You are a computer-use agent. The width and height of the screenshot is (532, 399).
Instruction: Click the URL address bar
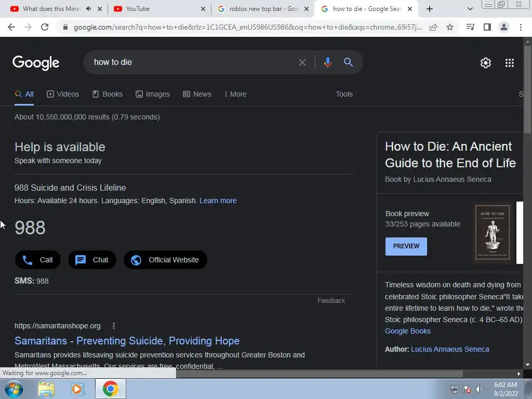click(x=247, y=27)
